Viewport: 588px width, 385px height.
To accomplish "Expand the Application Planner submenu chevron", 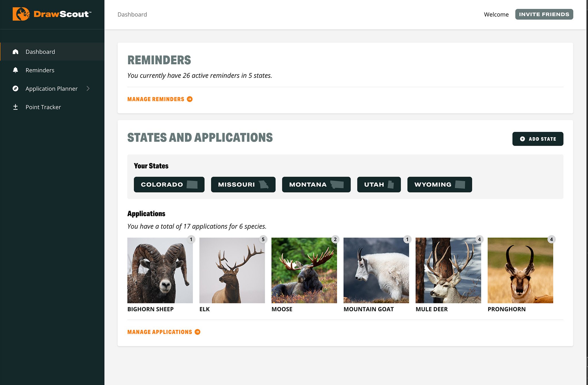I will point(88,88).
